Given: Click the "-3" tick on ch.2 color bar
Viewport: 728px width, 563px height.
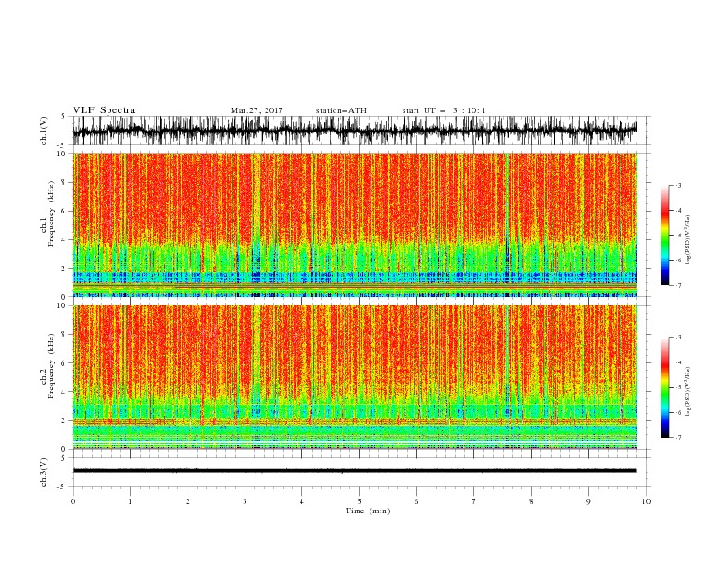Looking at the screenshot, I should pos(678,338).
